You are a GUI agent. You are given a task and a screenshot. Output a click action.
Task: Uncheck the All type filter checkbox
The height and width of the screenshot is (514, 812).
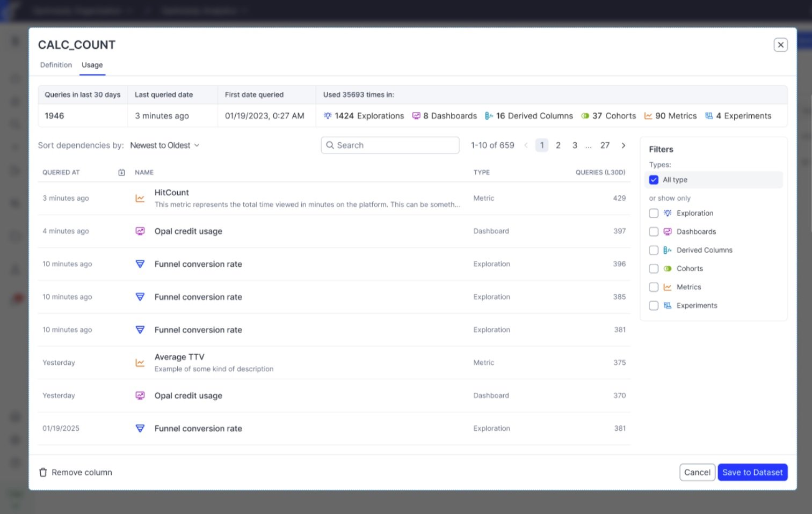[654, 180]
